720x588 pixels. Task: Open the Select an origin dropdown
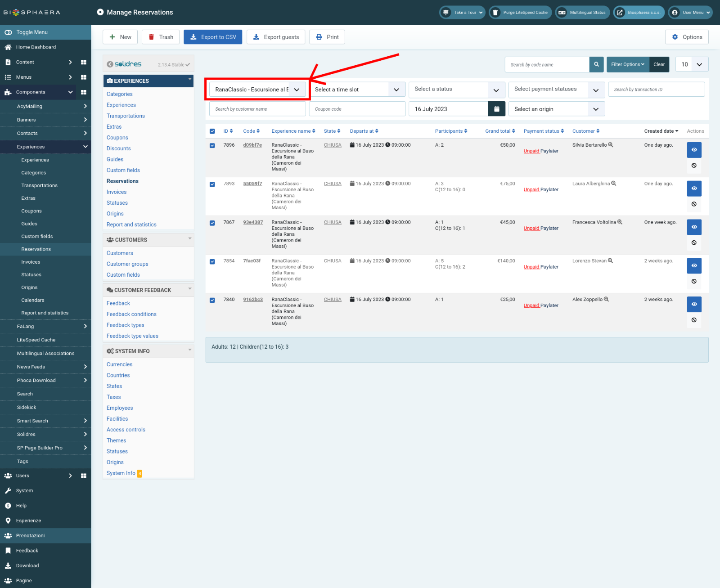(x=556, y=109)
